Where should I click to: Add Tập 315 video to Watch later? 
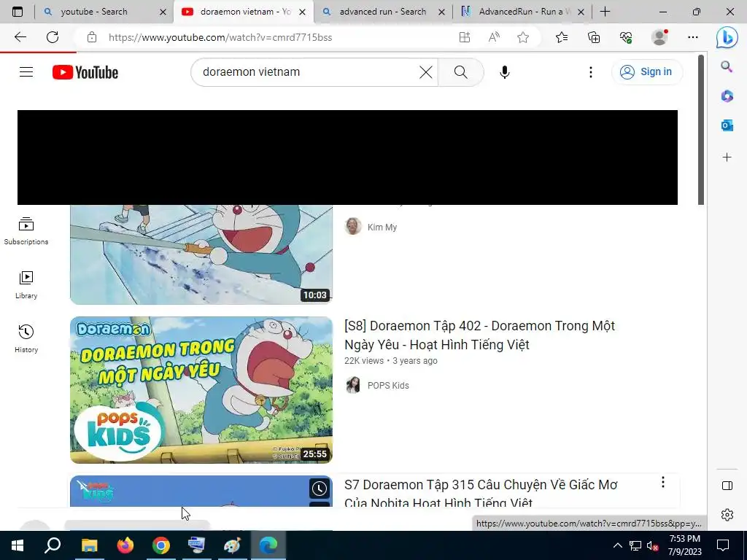coord(320,488)
